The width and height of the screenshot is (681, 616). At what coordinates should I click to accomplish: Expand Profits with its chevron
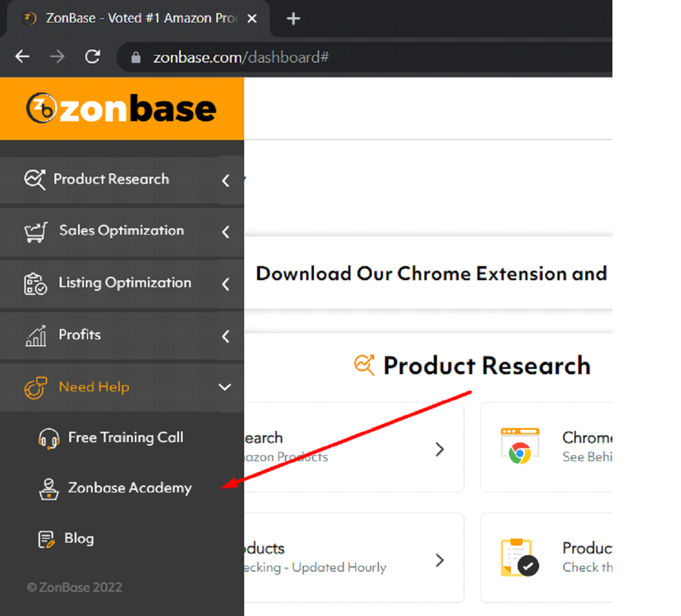pos(225,336)
